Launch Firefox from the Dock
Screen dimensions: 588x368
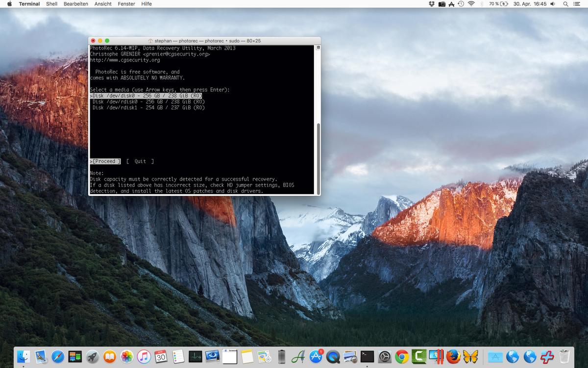(x=453, y=357)
